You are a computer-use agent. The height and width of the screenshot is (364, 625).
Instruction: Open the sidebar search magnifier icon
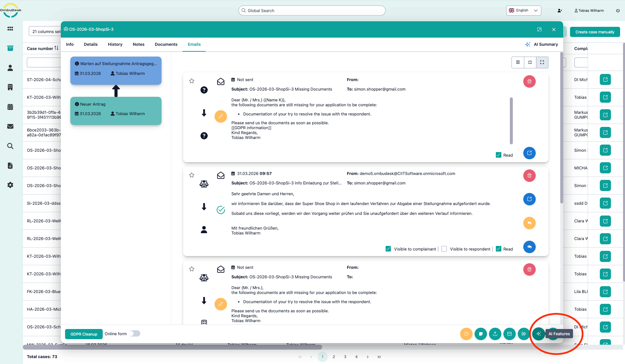click(x=10, y=146)
